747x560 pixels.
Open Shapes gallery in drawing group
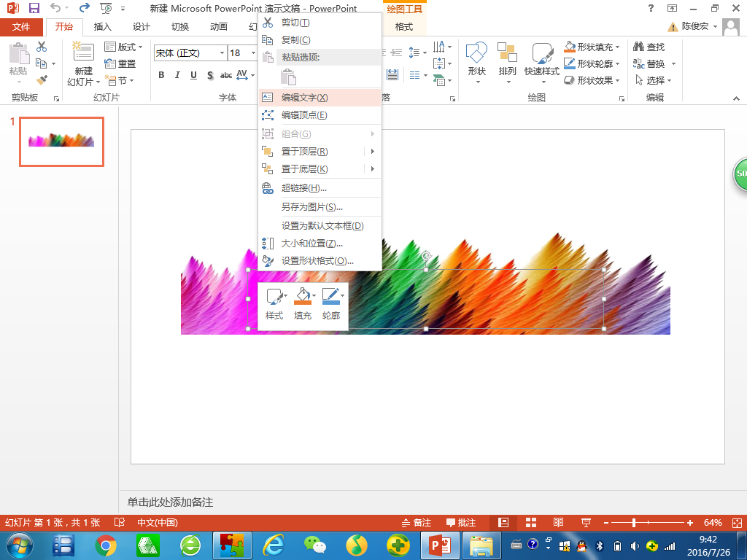[x=476, y=63]
